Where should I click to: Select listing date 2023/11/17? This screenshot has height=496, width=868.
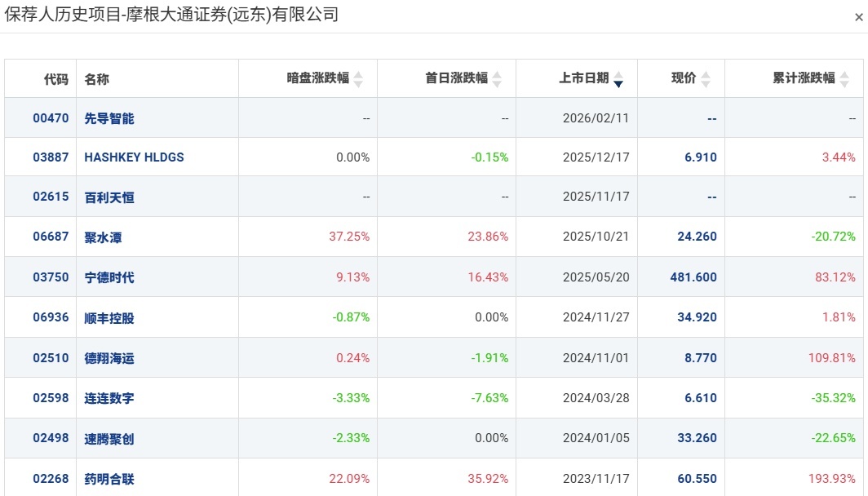pos(596,478)
